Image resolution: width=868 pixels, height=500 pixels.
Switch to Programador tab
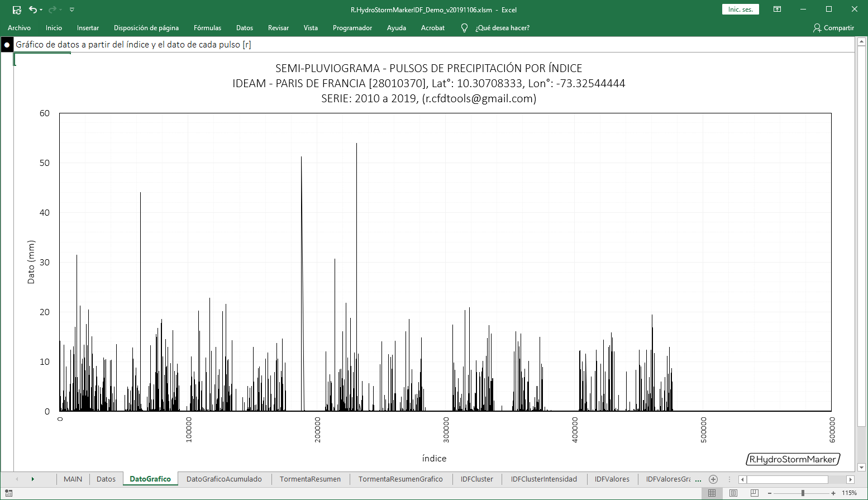(x=352, y=28)
